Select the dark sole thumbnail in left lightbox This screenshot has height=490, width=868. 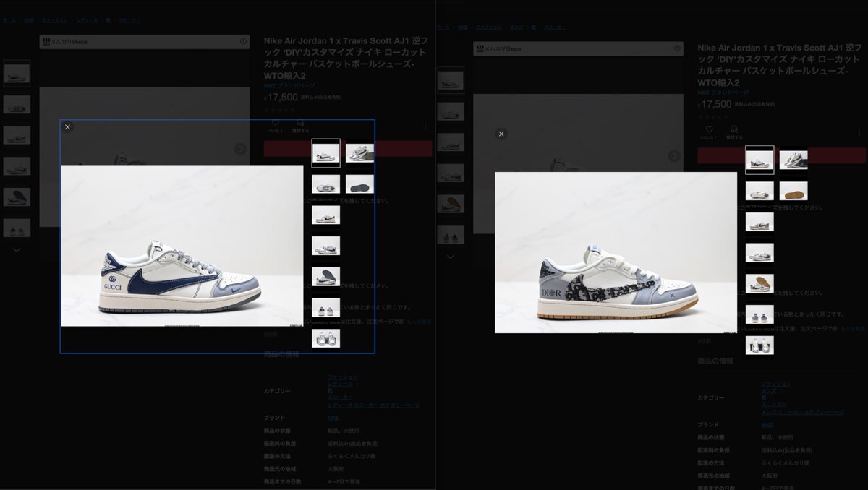359,184
